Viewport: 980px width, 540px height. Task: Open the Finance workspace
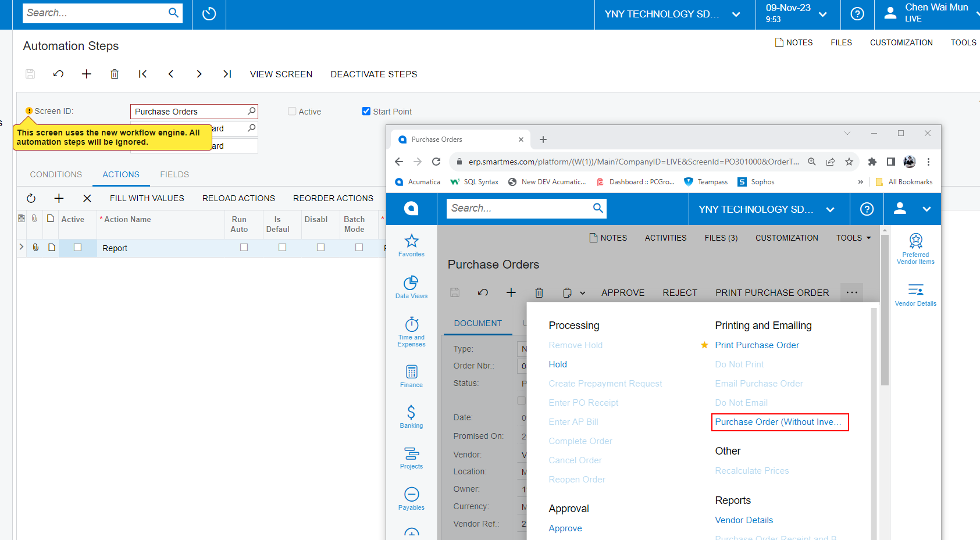point(411,376)
